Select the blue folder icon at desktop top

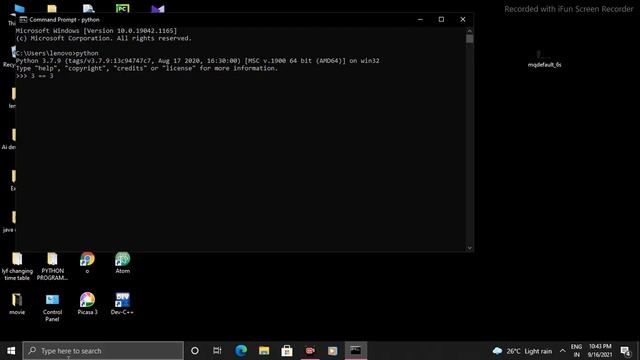pos(19,8)
